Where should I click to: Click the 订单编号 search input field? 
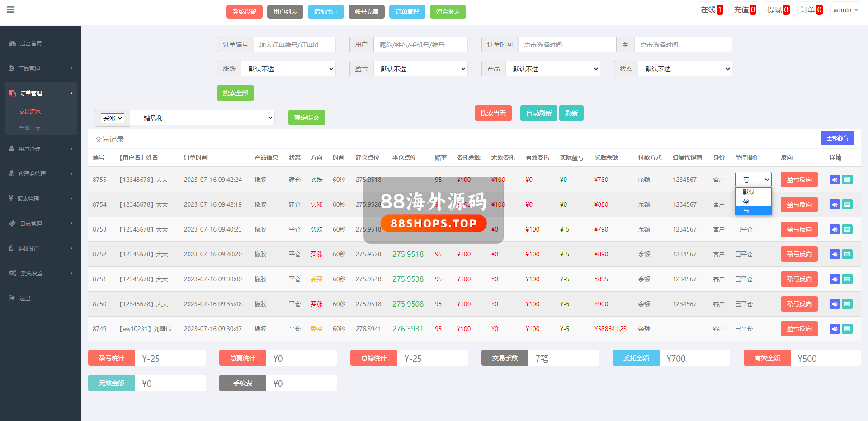coord(294,45)
